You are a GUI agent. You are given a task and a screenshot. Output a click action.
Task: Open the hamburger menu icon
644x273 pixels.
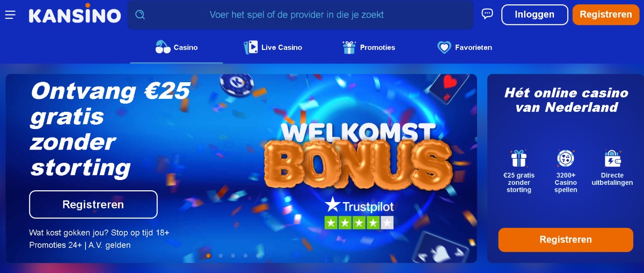pos(10,15)
